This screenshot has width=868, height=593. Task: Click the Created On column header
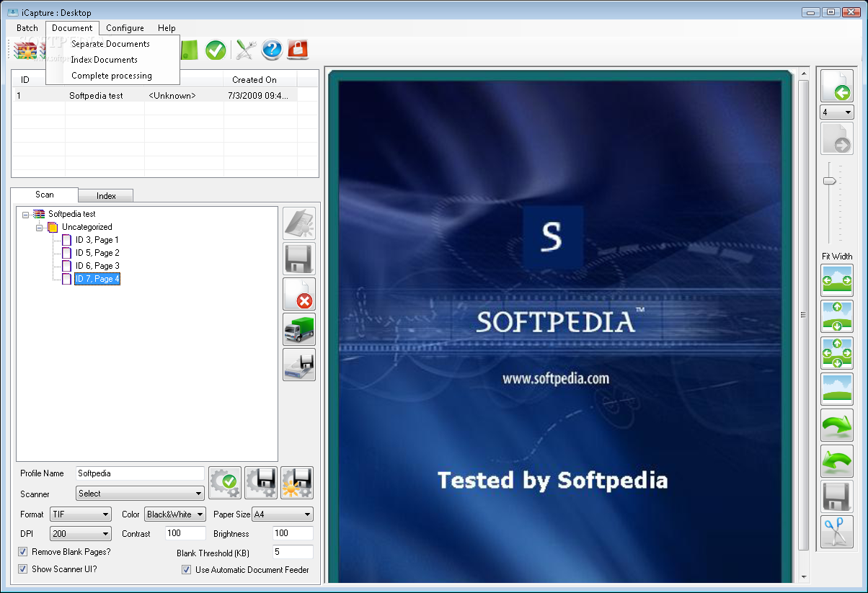pos(260,80)
